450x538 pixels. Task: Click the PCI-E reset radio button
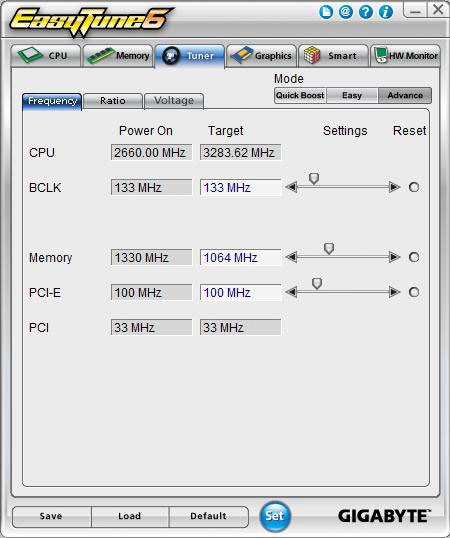414,292
